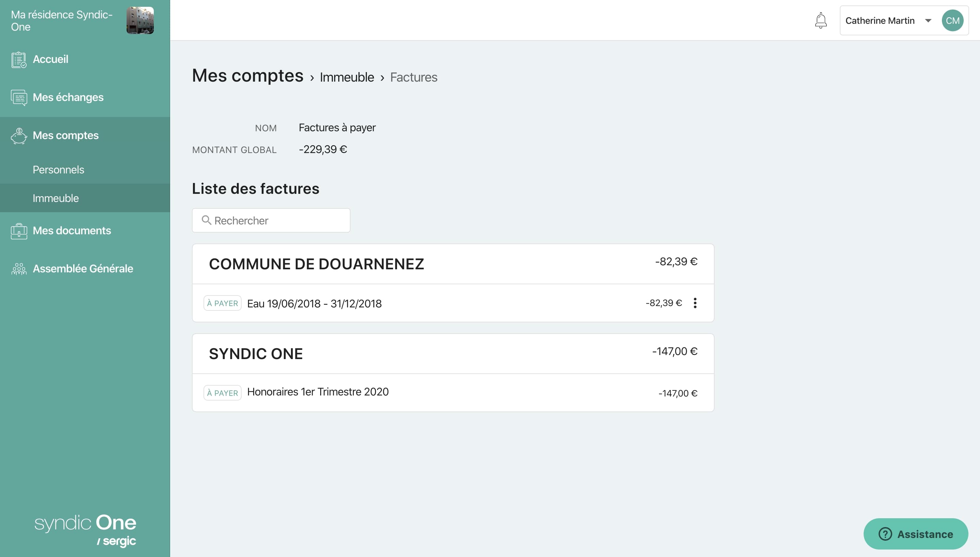Focus the Rechercher search field

(x=271, y=220)
